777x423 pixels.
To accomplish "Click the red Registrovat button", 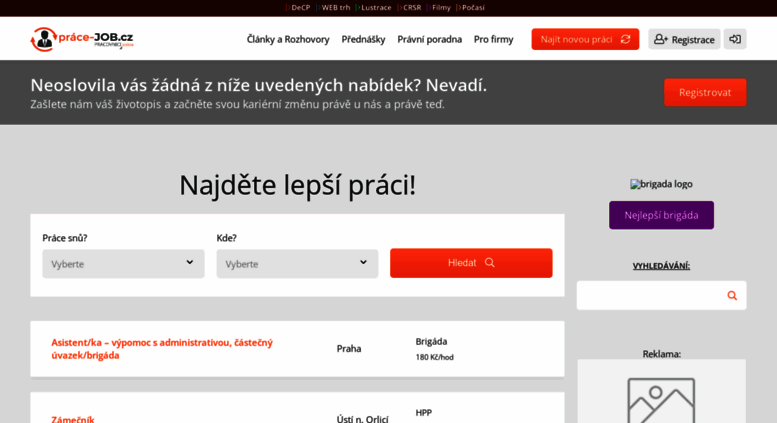I will click(x=705, y=92).
